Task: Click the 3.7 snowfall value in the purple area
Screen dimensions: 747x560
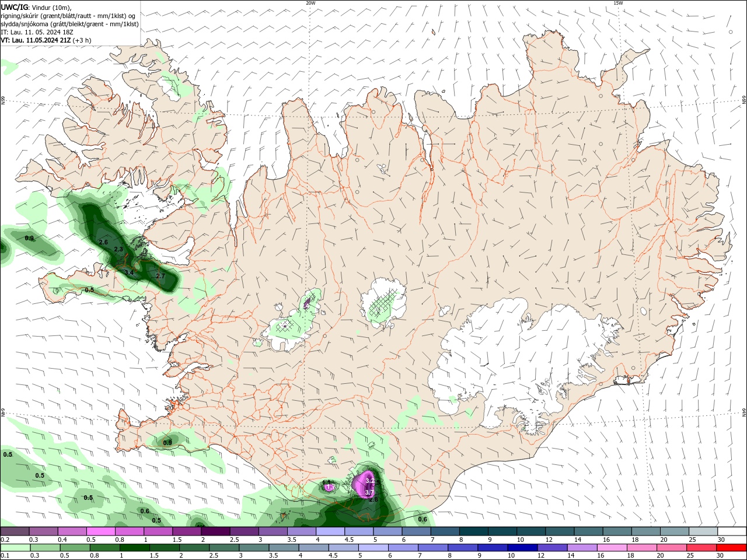Action: pyautogui.click(x=369, y=492)
